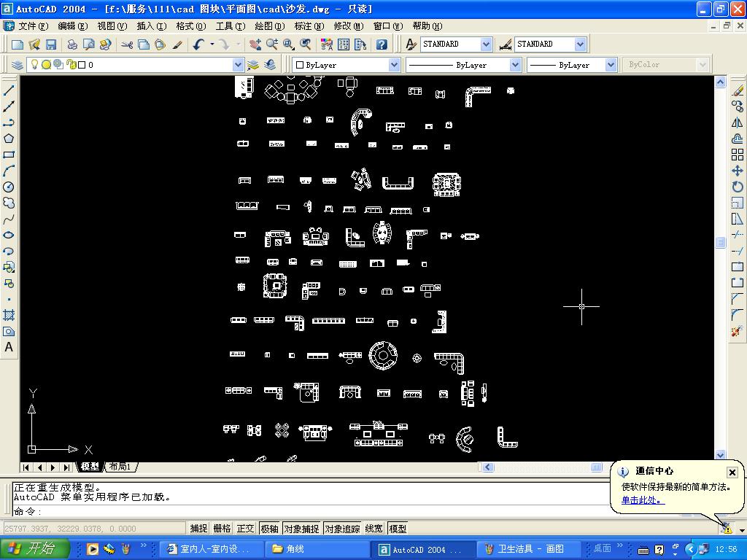Open the ByLayer lineweight dropdown
The height and width of the screenshot is (560, 747).
click(611, 65)
